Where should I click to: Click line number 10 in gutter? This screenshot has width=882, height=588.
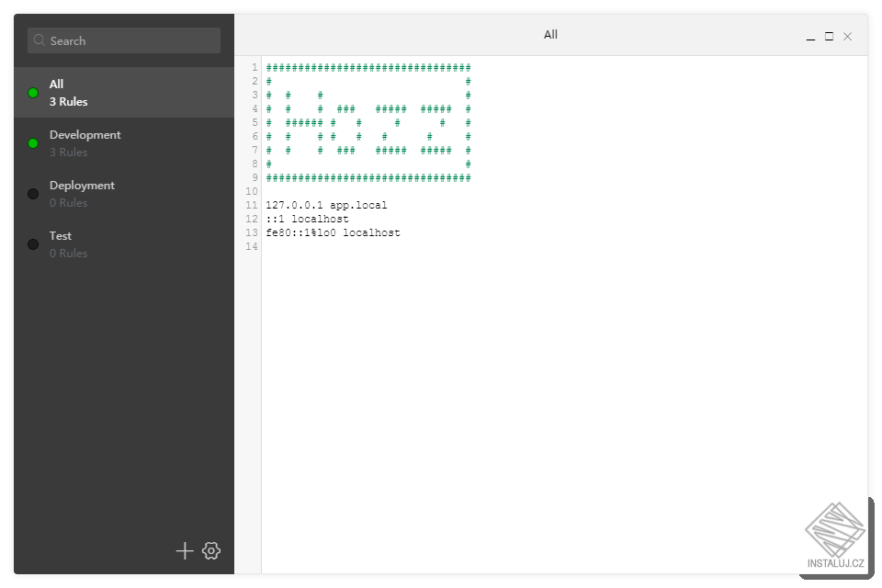[x=252, y=191]
